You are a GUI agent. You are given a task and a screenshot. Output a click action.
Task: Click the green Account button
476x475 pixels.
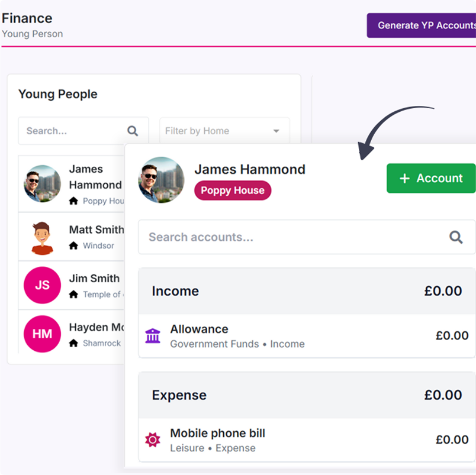(431, 178)
